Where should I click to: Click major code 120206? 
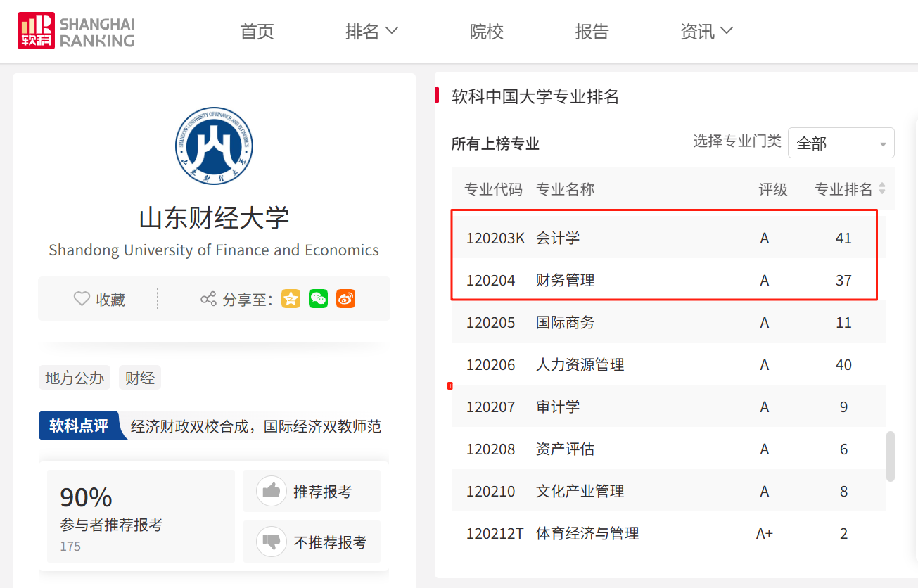[490, 364]
